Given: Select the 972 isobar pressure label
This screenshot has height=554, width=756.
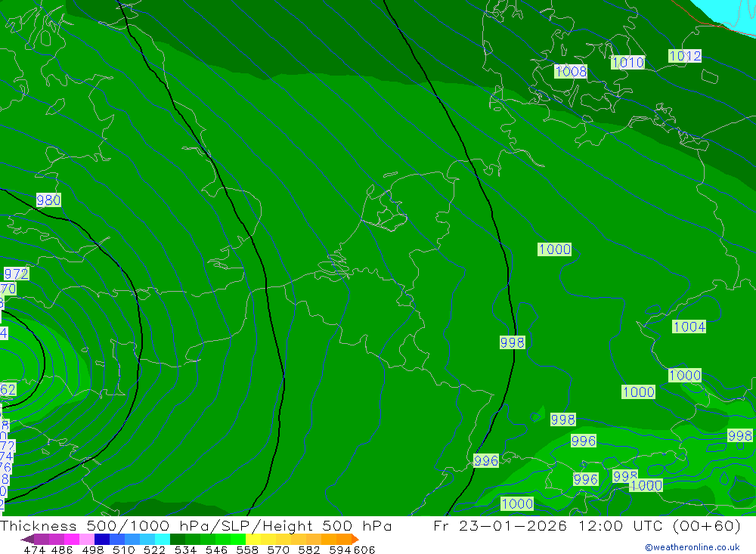Looking at the screenshot, I should pyautogui.click(x=17, y=274).
